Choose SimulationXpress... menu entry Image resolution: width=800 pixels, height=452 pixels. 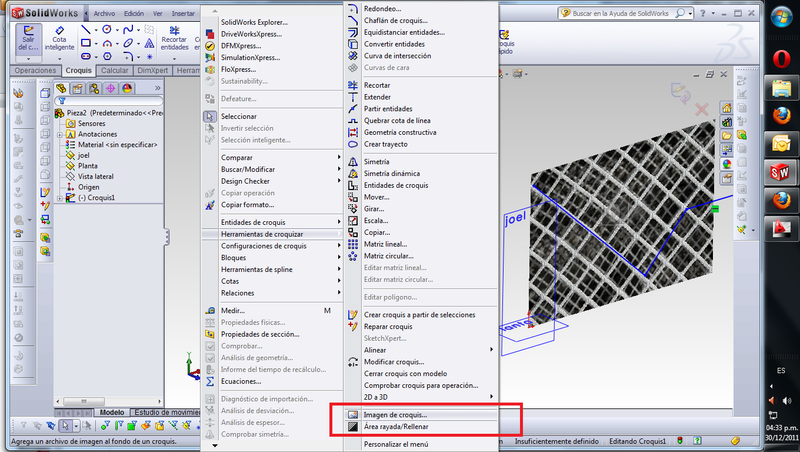click(x=250, y=58)
